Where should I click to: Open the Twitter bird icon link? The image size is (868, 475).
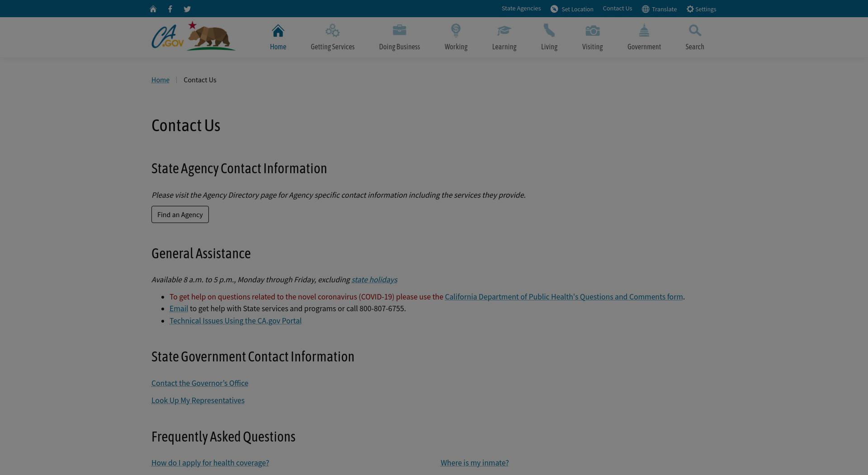187,9
